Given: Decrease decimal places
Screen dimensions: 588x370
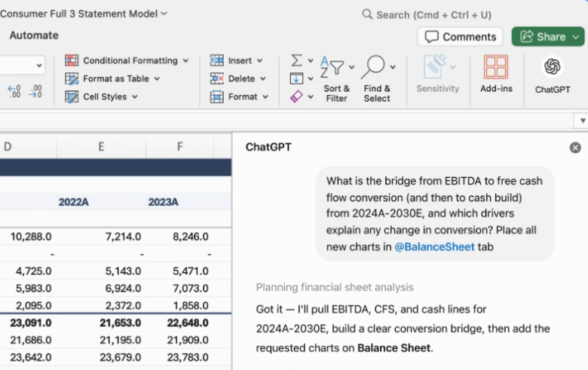Looking at the screenshot, I should 35,91.
